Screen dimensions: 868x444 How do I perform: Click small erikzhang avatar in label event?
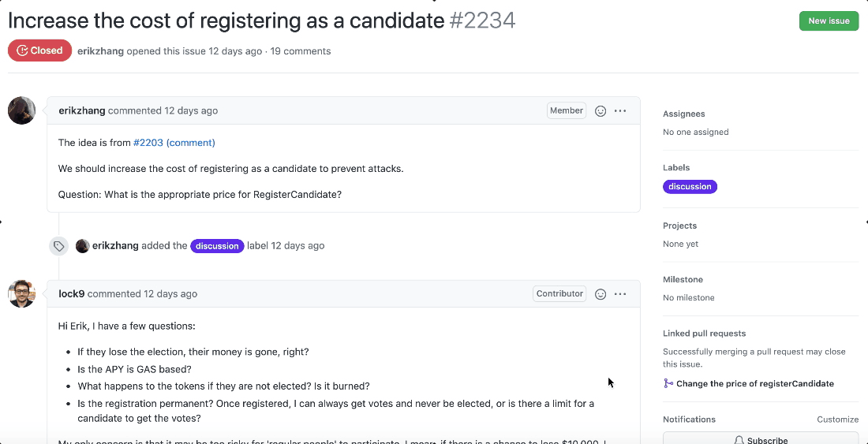click(82, 246)
